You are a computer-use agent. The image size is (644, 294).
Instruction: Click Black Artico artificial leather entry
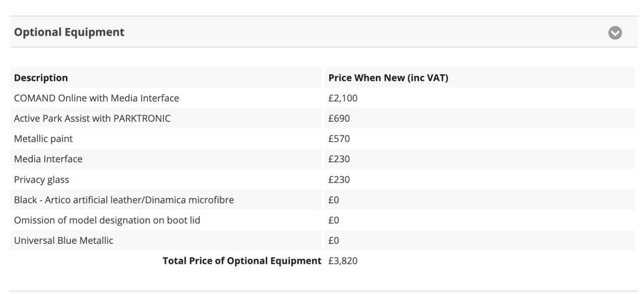124,200
